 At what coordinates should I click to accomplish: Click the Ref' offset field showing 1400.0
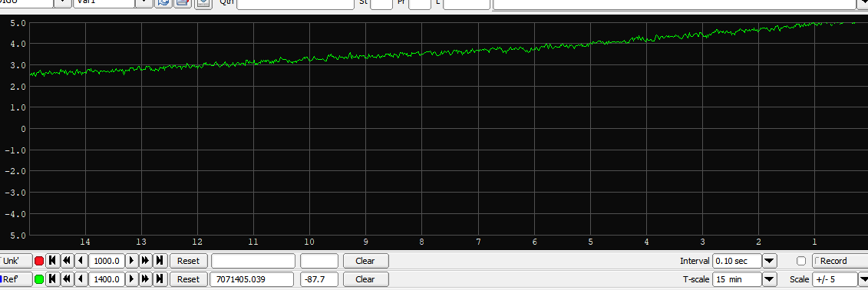pos(106,279)
